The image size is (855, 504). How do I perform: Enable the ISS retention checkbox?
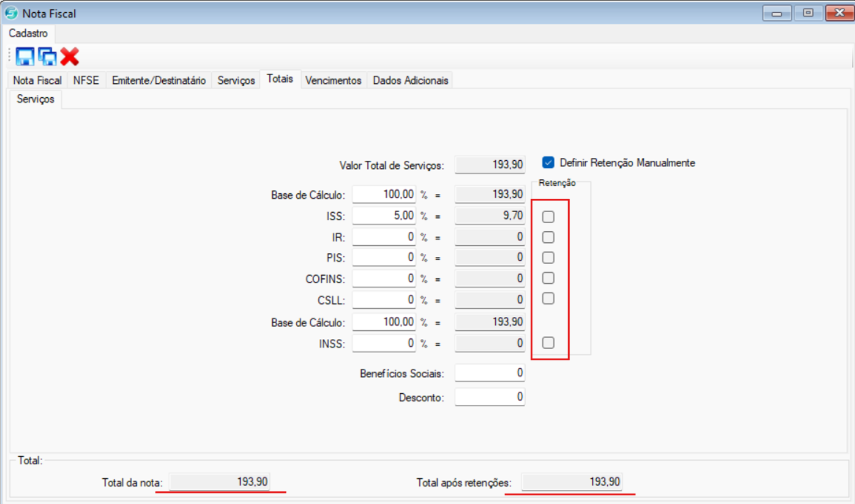tap(548, 217)
